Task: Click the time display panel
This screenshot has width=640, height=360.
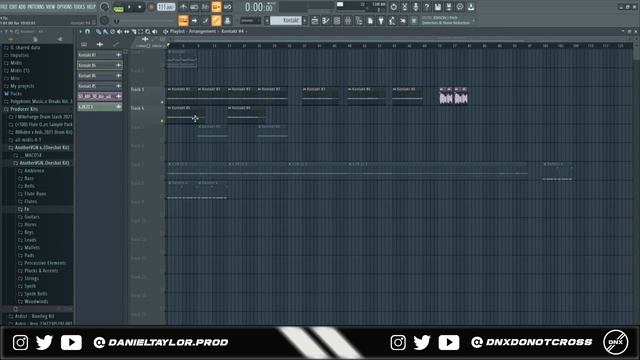Action: 258,7
